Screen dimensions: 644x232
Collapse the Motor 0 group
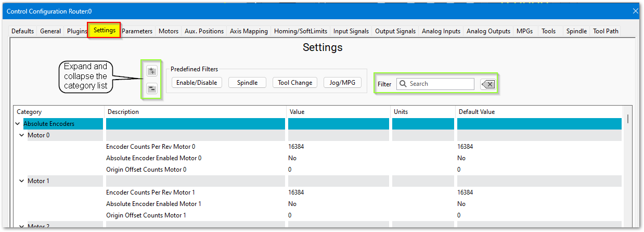22,135
